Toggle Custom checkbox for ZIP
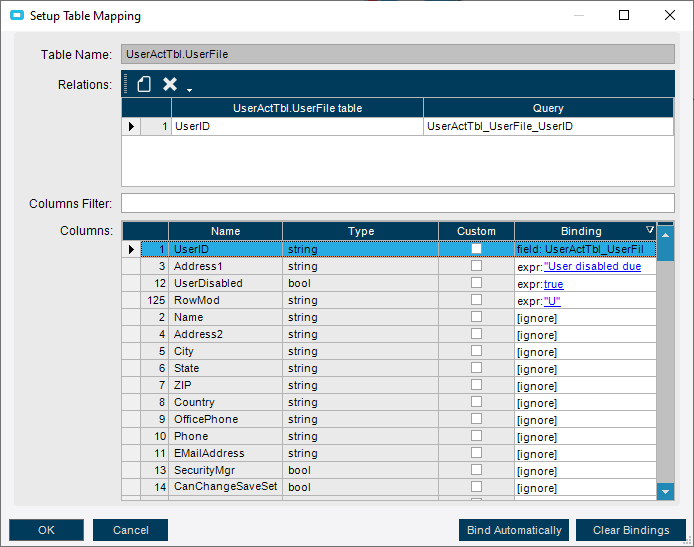 (476, 384)
